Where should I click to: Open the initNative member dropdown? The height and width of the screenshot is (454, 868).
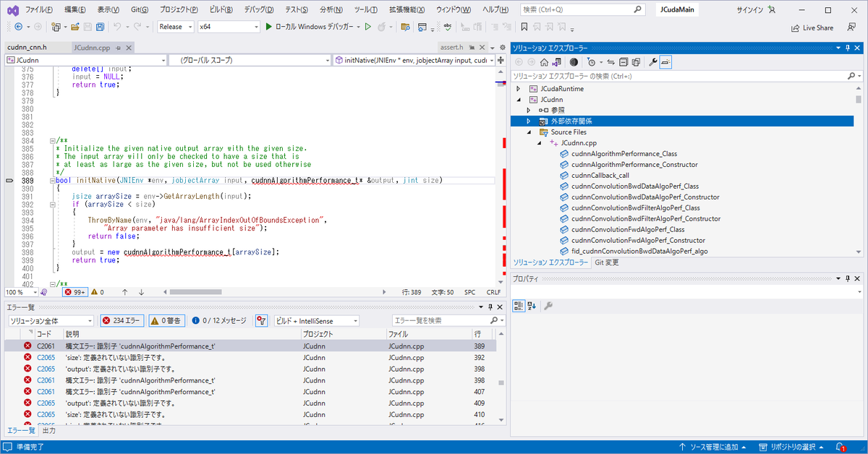414,60
